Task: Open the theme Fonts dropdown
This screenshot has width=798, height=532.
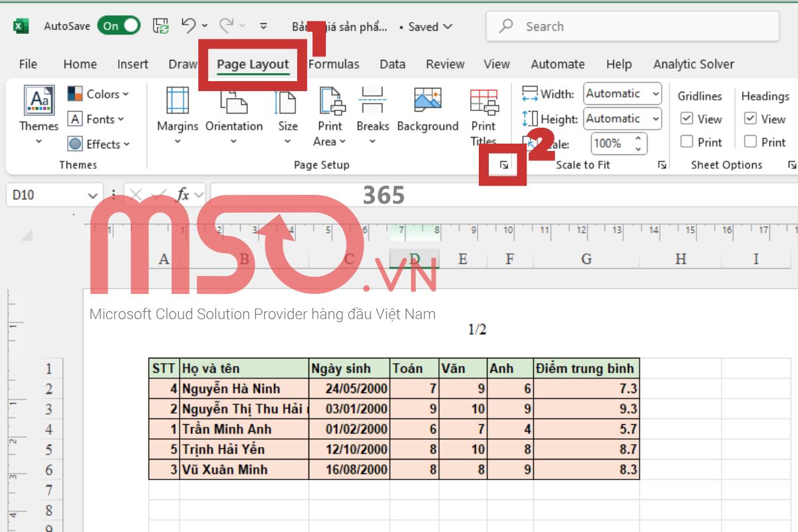Action: click(x=97, y=120)
